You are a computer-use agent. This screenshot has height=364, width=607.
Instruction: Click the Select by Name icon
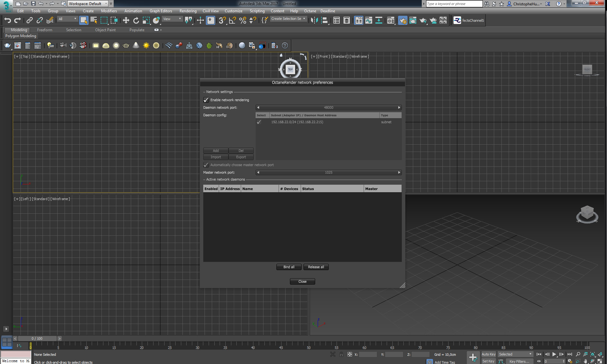[x=94, y=20]
